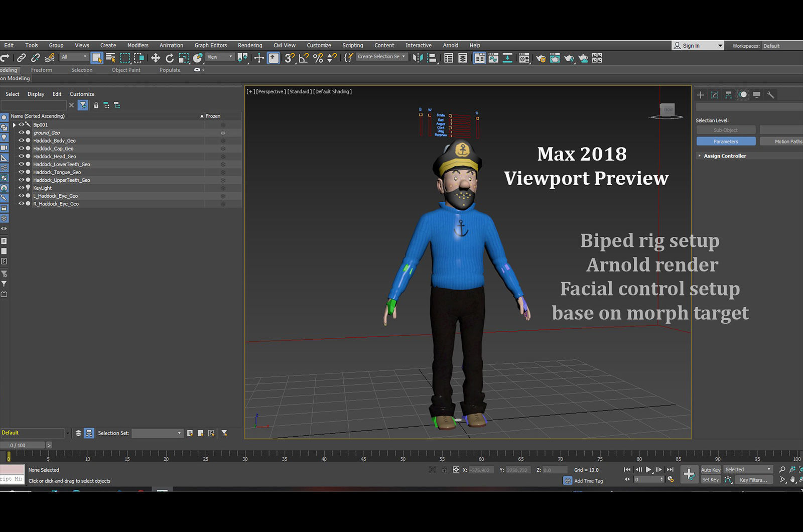Activate the Select Object tool
This screenshot has width=803, height=532.
[97, 58]
